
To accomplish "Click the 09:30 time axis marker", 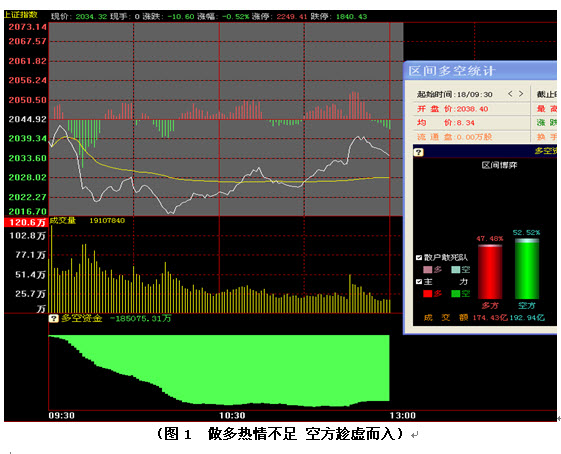I will (x=62, y=415).
